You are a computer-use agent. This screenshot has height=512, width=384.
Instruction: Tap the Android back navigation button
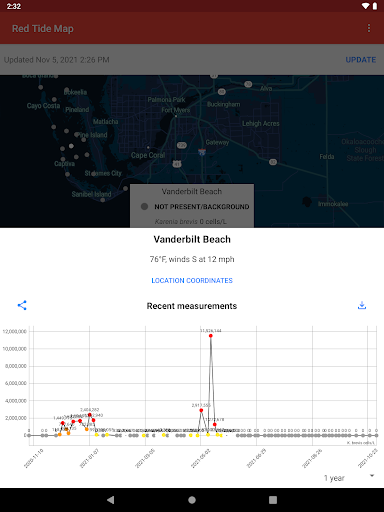[x=111, y=500]
